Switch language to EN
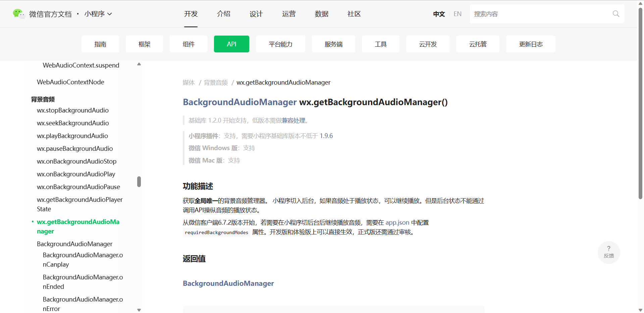 (458, 14)
